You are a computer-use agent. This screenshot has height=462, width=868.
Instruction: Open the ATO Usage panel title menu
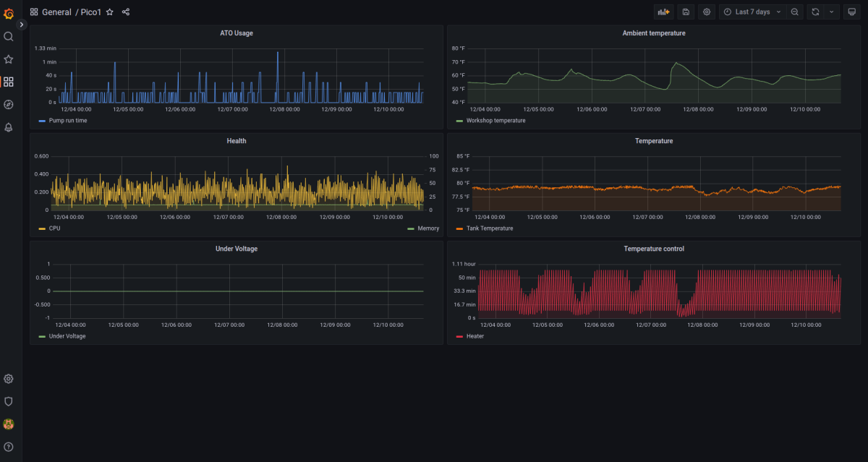click(x=237, y=33)
